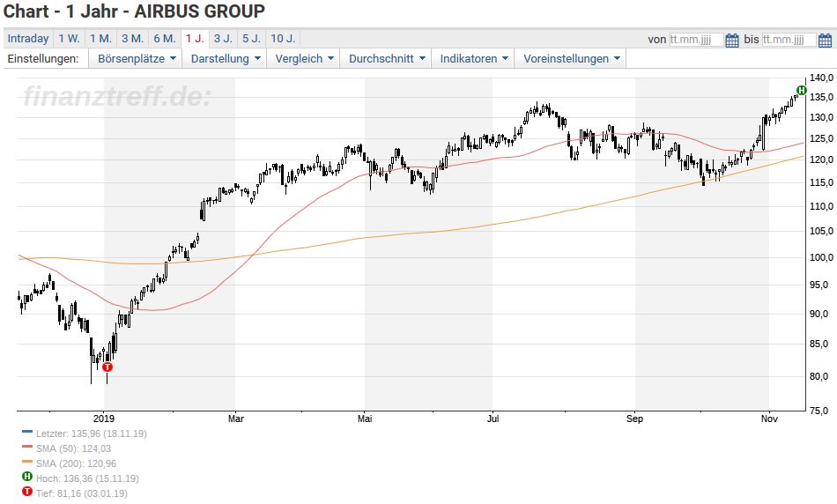Open the 'von' date calendar picker icon
Viewport: 837px width, 504px height.
732,40
